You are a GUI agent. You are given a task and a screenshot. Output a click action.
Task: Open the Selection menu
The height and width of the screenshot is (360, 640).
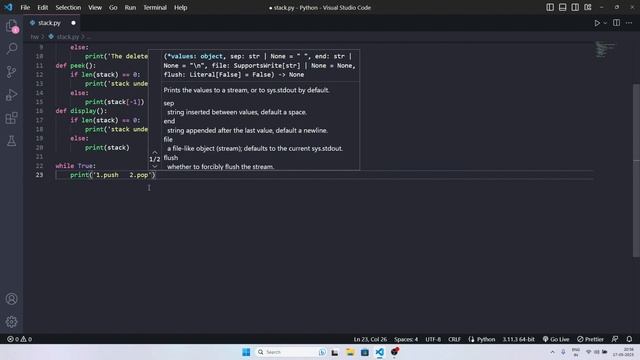pyautogui.click(x=68, y=7)
